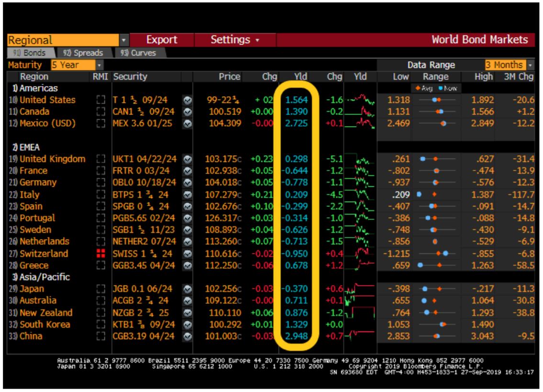
Task: Select security T 1 ½ 09/24
Action: [x=140, y=100]
